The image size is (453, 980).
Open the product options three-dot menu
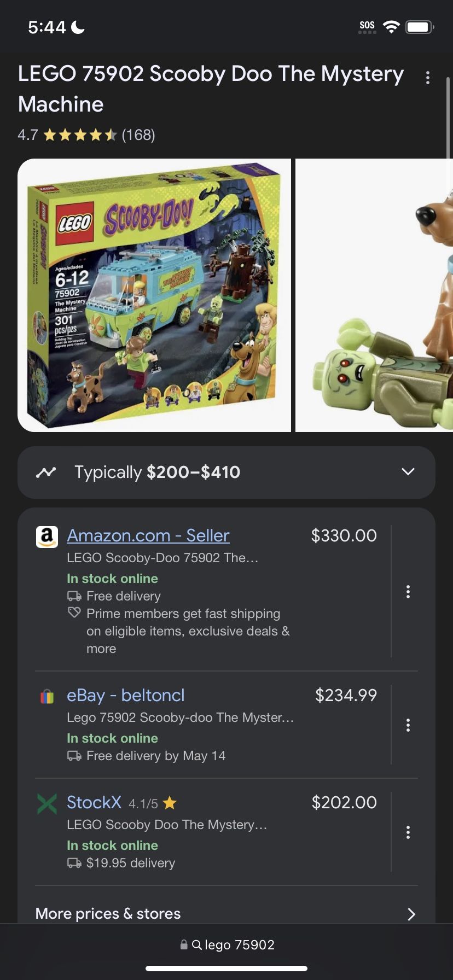pos(428,78)
